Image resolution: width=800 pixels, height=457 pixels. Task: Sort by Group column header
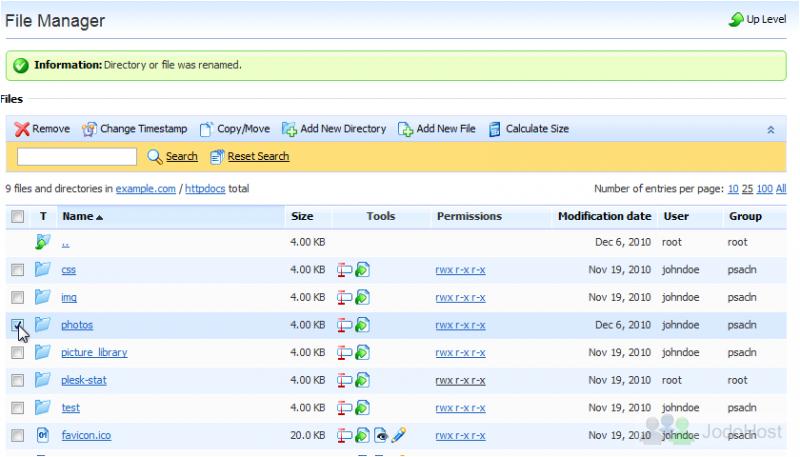point(745,216)
